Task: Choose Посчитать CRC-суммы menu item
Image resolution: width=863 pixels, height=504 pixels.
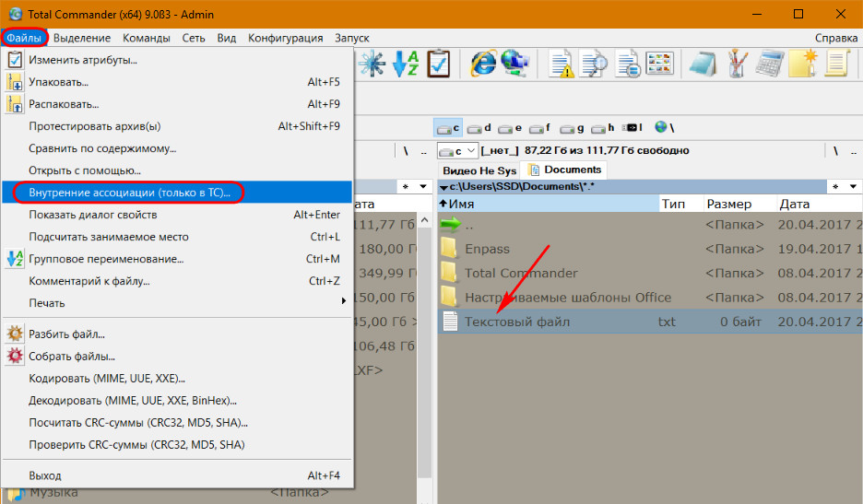Action: tap(177, 423)
